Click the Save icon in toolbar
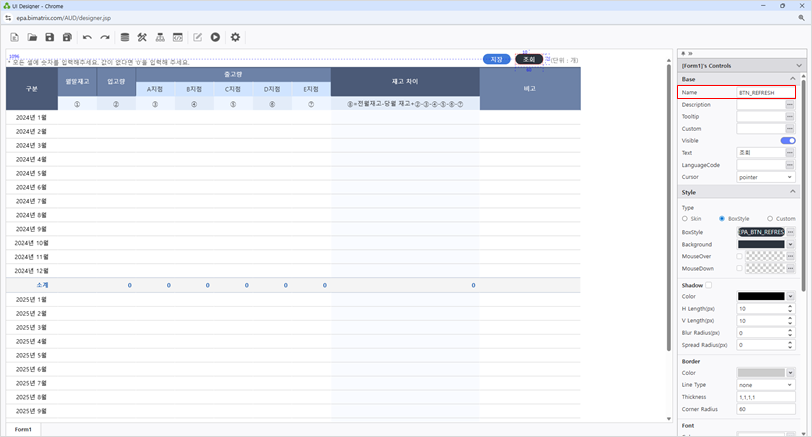The width and height of the screenshot is (812, 437). 50,38
